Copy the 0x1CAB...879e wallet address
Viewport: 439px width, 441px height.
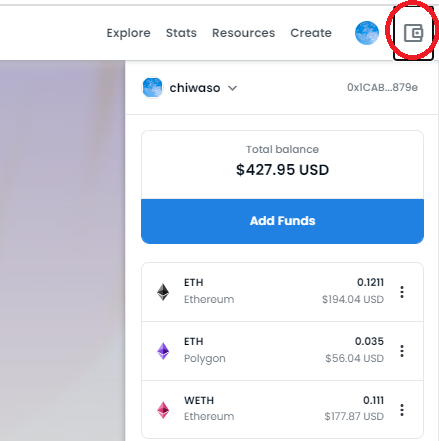382,87
